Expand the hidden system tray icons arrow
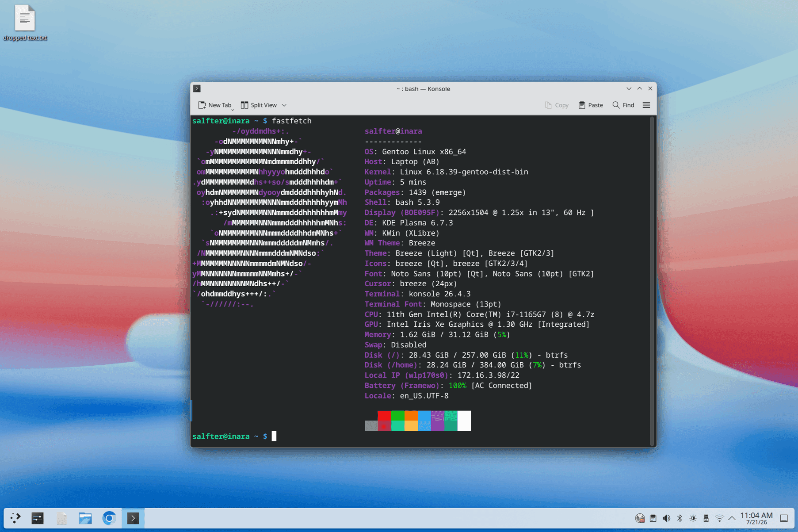798x532 pixels. 732,518
